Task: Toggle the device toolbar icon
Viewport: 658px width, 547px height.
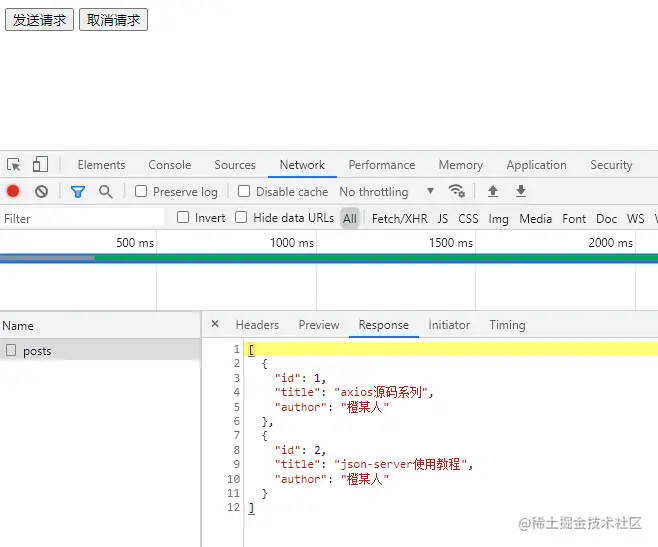Action: click(x=40, y=164)
